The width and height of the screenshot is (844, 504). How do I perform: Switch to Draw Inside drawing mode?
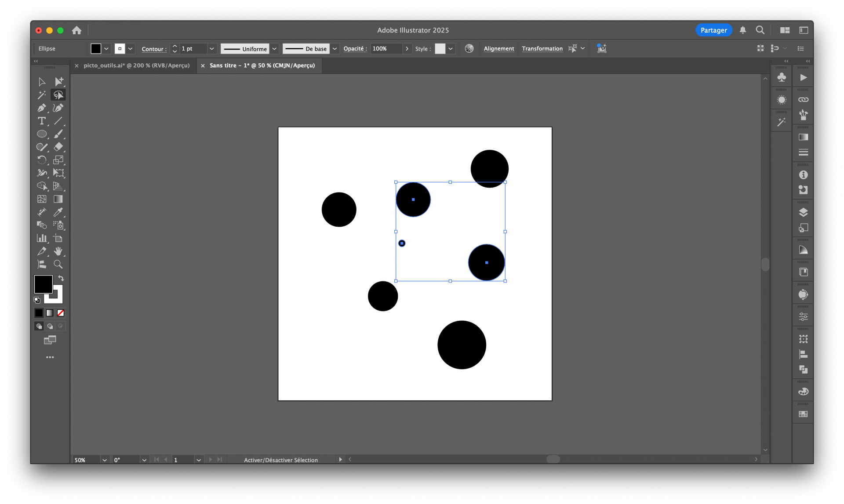[x=61, y=326]
